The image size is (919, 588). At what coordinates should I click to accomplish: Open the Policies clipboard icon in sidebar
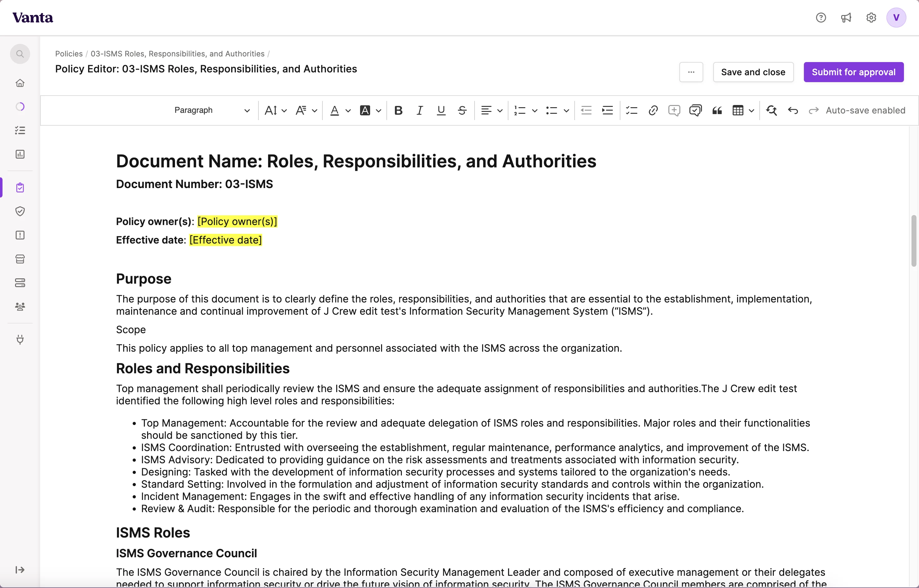[x=20, y=187]
